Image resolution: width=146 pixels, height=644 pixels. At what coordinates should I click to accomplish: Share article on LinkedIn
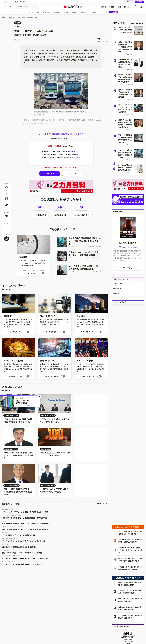click(x=7, y=199)
